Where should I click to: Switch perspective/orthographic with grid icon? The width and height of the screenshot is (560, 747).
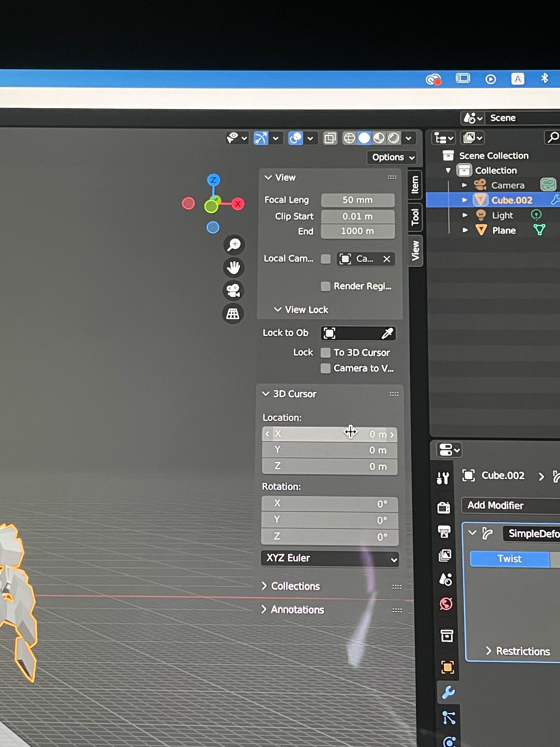coord(233,314)
